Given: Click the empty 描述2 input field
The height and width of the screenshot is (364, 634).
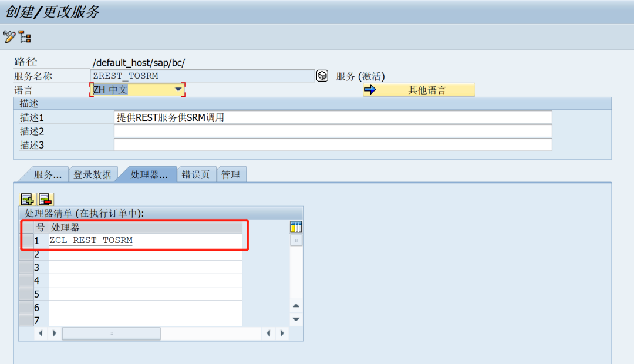Looking at the screenshot, I should pyautogui.click(x=333, y=131).
